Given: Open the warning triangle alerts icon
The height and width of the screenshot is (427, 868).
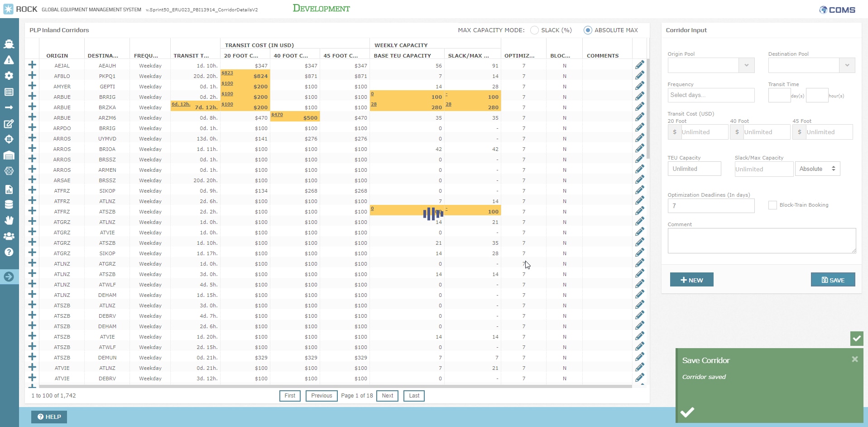Looking at the screenshot, I should coord(9,60).
